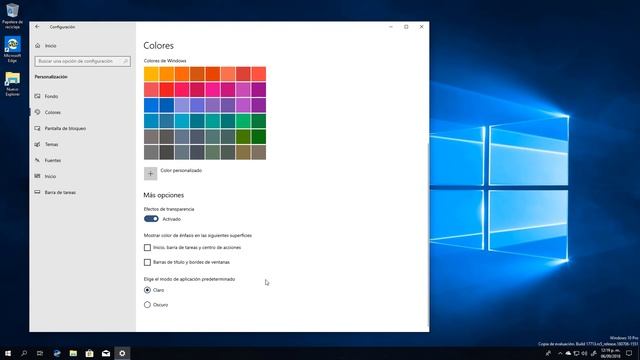Image resolution: width=640 pixels, height=360 pixels.
Task: Check Inicio, barra de tareas y centro de acciones
Action: click(147, 247)
